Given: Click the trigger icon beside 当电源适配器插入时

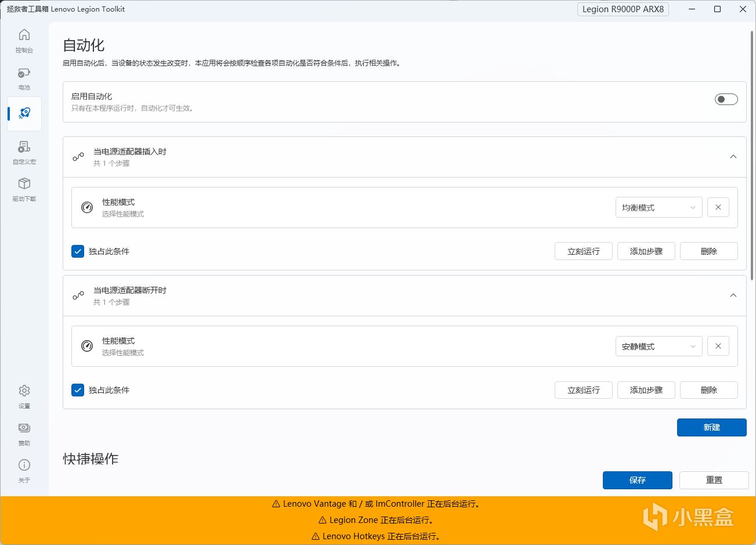Looking at the screenshot, I should [x=78, y=157].
